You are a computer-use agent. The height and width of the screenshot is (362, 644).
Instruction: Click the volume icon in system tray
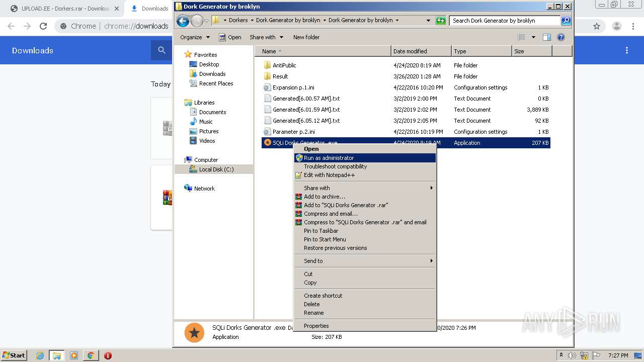tap(573, 355)
